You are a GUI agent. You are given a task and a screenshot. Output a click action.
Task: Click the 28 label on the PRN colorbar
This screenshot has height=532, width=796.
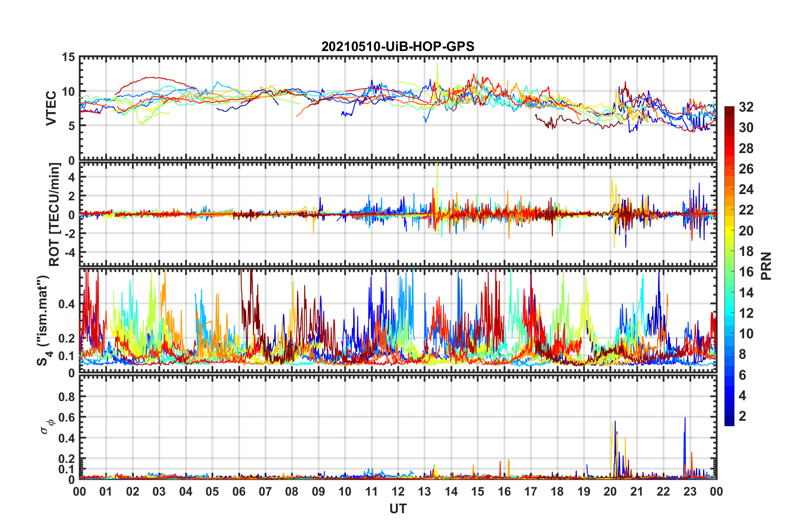tap(746, 148)
